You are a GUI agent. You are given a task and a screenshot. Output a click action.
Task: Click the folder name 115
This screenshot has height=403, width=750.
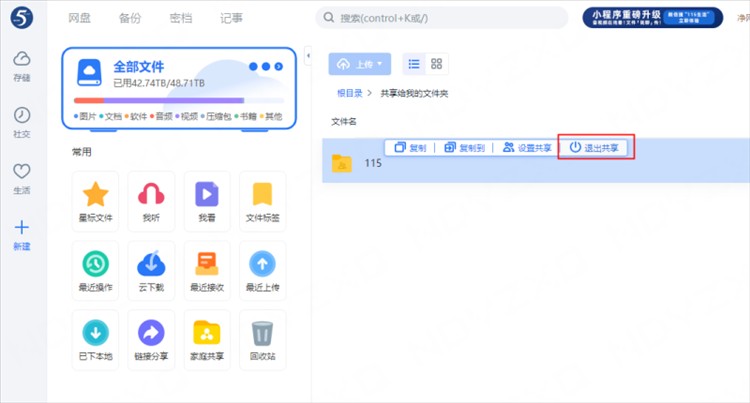[x=373, y=163]
